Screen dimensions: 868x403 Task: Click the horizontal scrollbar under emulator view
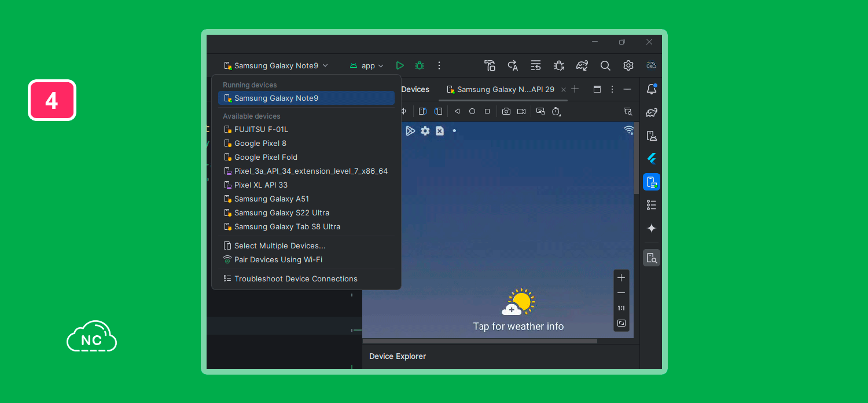point(480,341)
